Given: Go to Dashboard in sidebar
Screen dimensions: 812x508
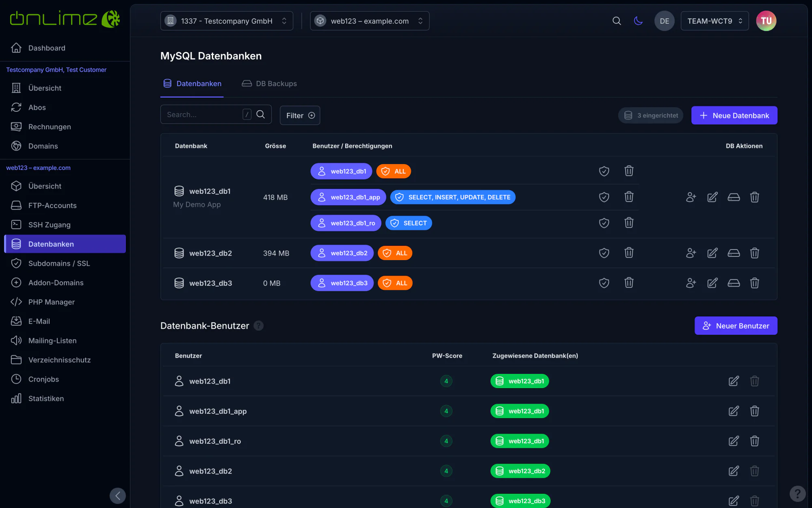Looking at the screenshot, I should tap(65, 48).
